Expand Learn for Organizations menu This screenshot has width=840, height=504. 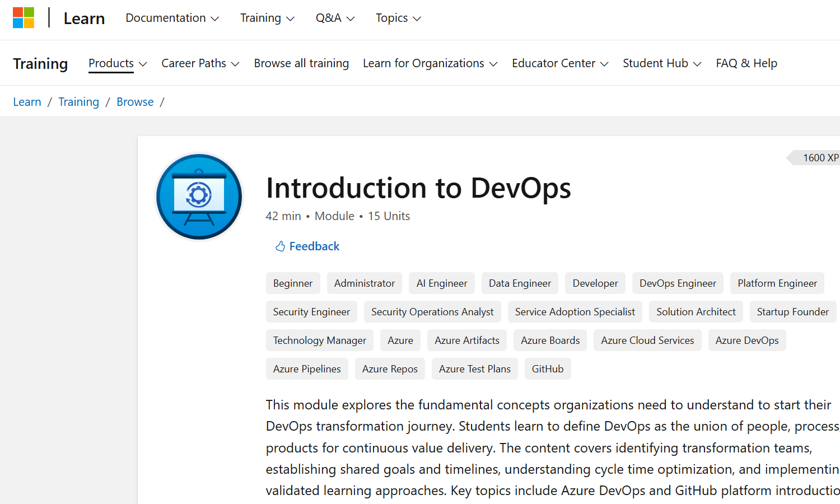[430, 63]
